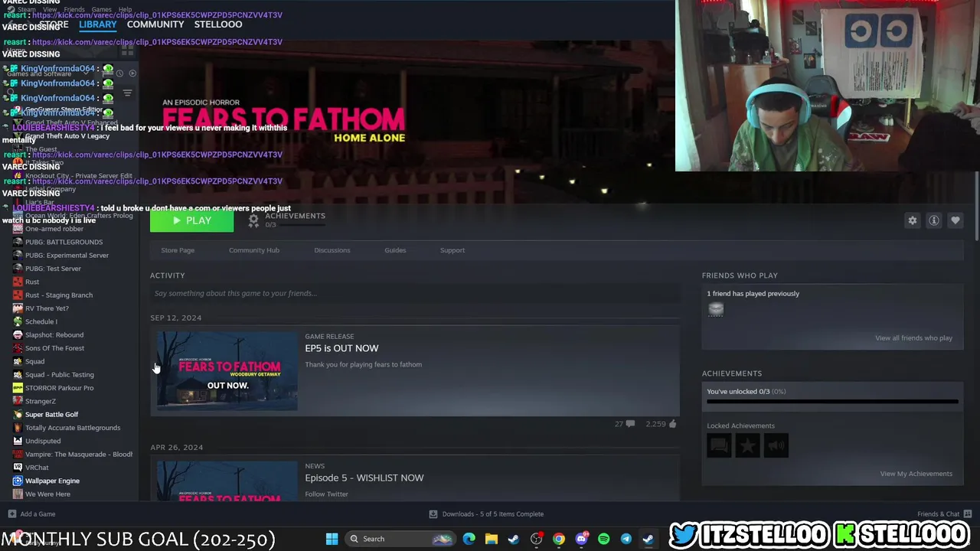
Task: Click the first locked achievement icon
Action: tap(719, 445)
